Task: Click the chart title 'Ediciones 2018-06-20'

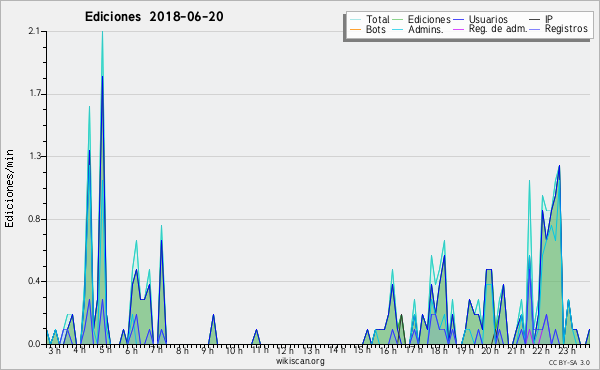Action: click(x=154, y=17)
